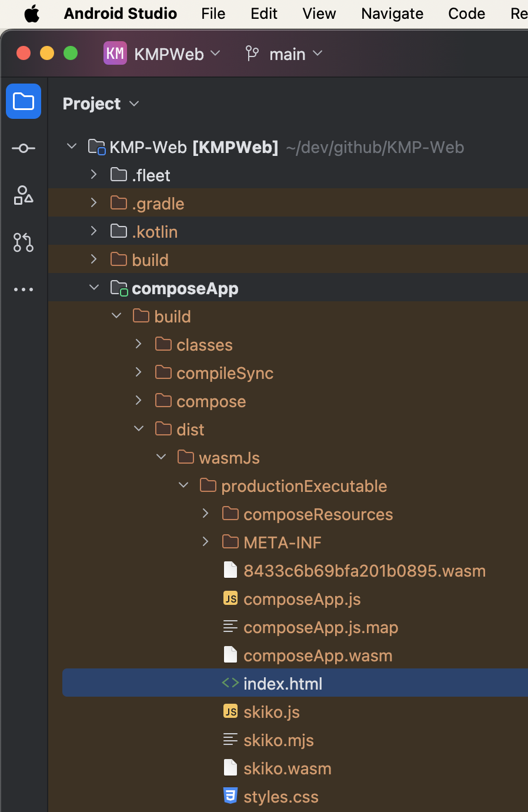Viewport: 528px width, 812px height.
Task: Select the productionExecutable folder label
Action: pos(304,486)
